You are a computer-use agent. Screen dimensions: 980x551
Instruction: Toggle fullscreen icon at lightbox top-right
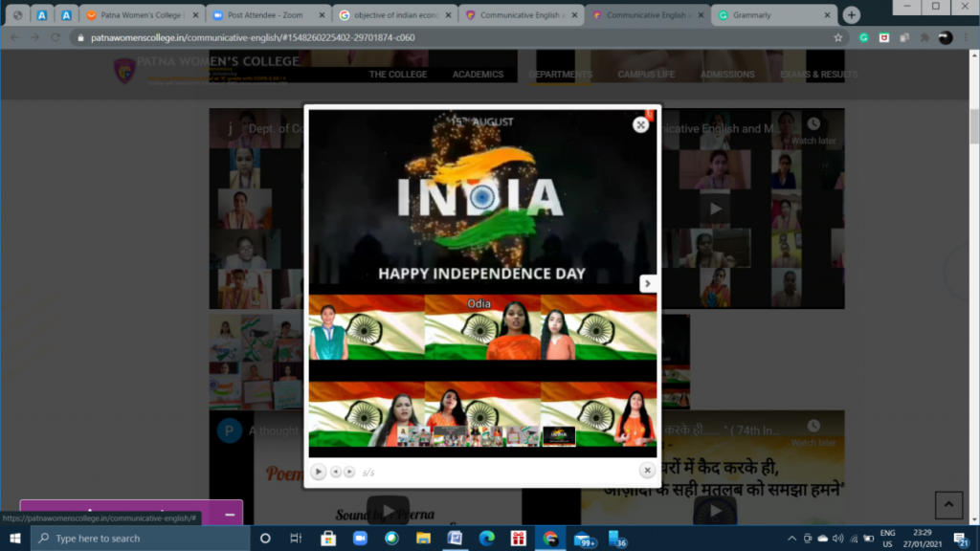(640, 124)
